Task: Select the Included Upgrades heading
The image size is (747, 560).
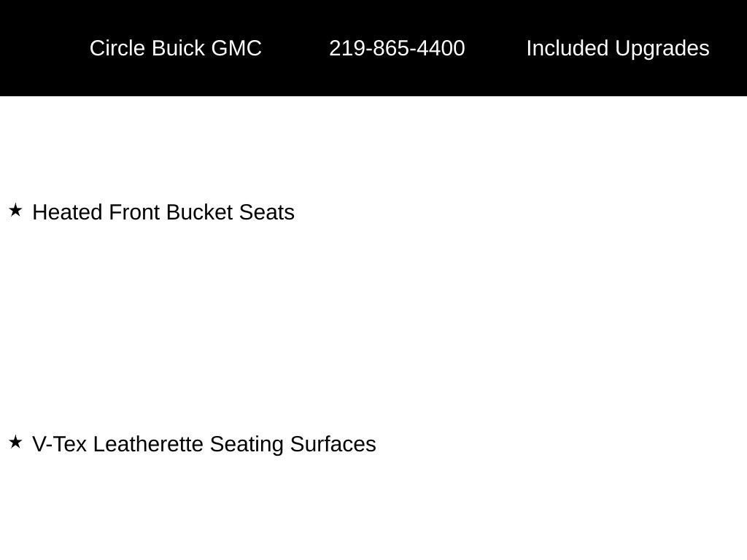Action: click(617, 48)
